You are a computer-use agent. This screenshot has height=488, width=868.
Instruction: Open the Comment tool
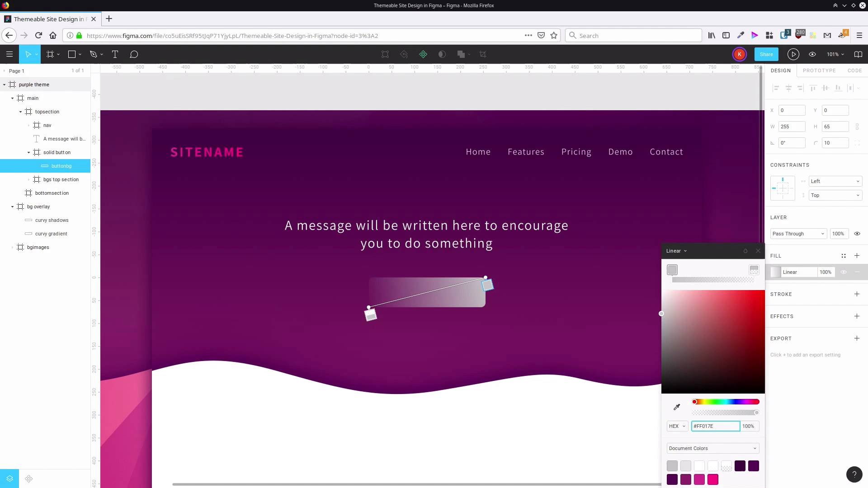[x=134, y=54]
